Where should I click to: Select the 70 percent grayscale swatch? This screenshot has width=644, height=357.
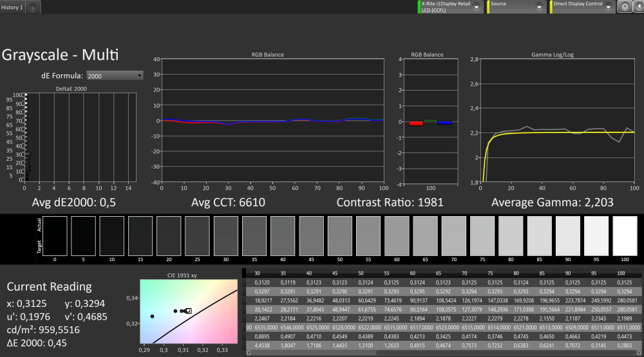(454, 236)
